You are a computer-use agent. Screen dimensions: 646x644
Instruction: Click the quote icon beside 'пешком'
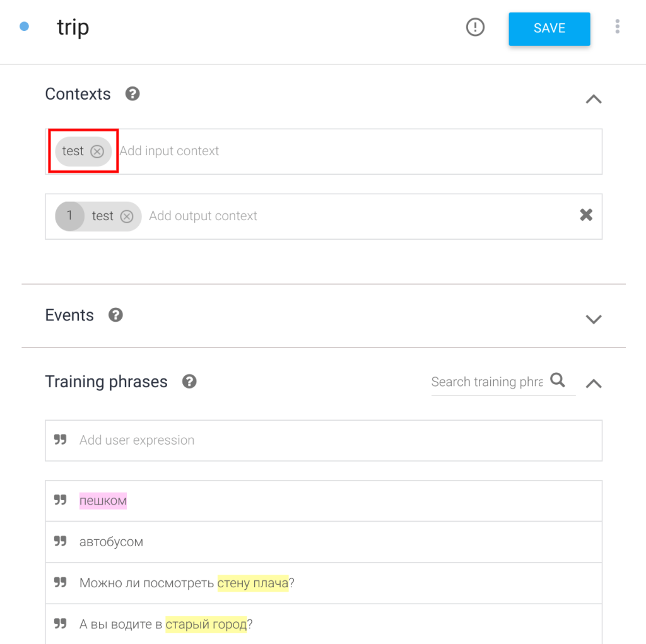(x=61, y=500)
